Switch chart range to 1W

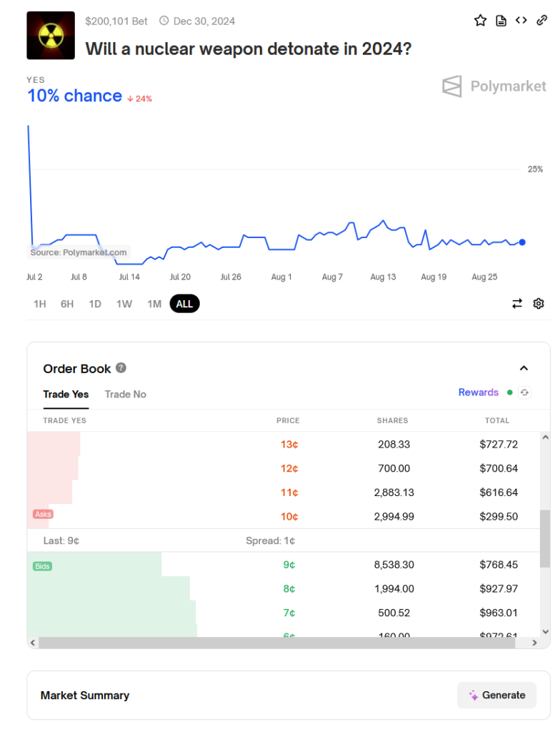(x=123, y=303)
